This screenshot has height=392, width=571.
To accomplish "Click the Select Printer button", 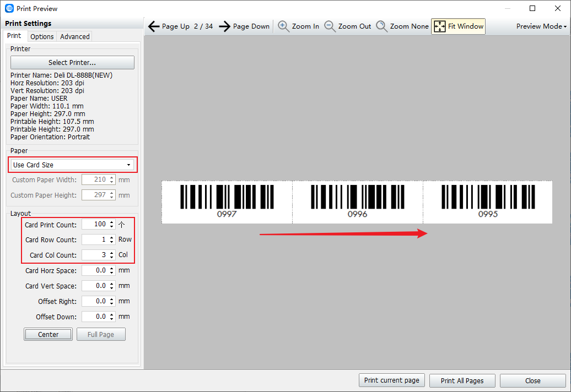I will (72, 63).
